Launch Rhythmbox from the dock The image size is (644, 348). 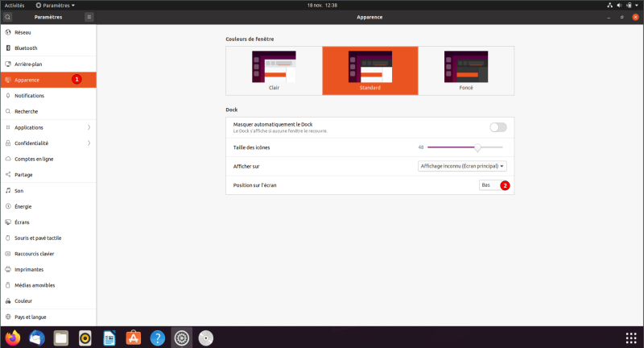pyautogui.click(x=85, y=338)
